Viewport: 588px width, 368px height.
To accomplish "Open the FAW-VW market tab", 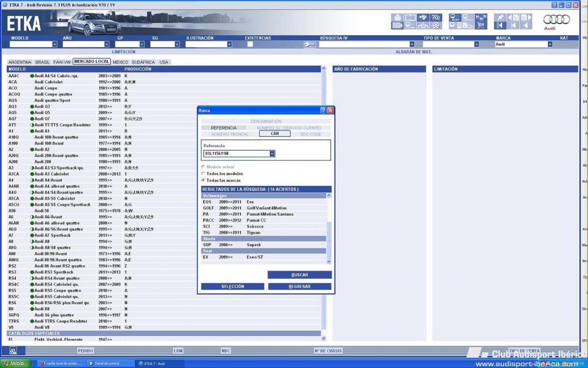I will point(62,62).
